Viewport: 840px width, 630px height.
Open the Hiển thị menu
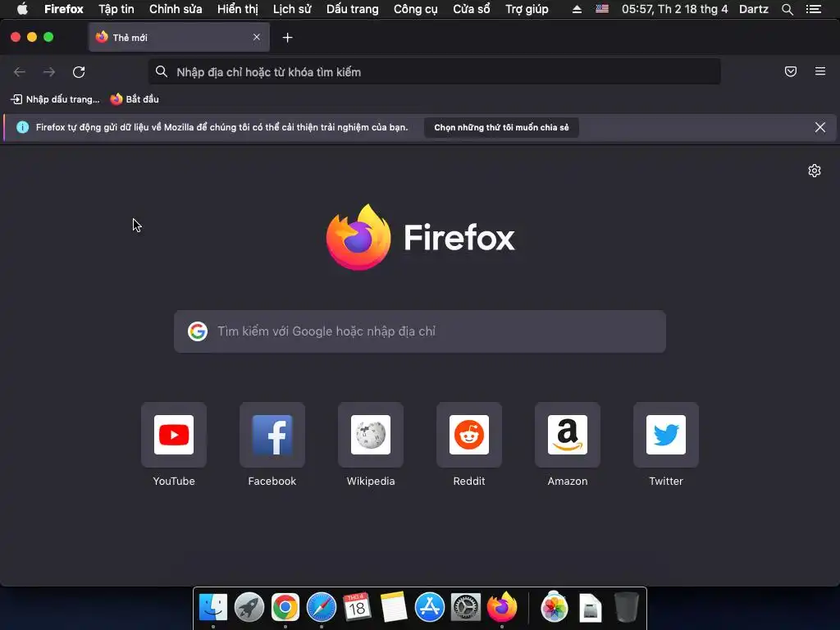pos(237,9)
